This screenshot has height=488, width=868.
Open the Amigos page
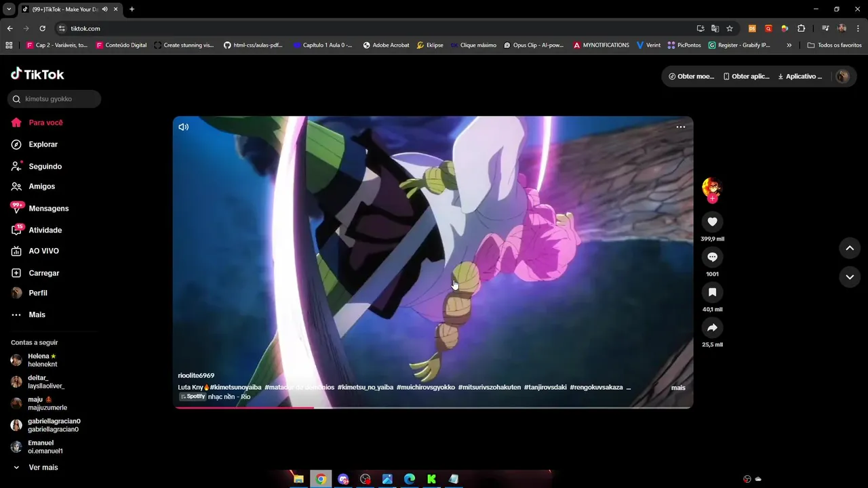(33, 186)
